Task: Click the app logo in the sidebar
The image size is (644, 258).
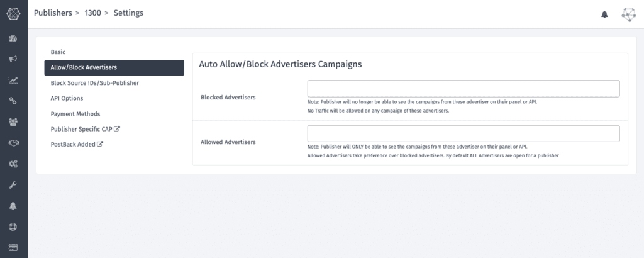Action: [x=13, y=13]
